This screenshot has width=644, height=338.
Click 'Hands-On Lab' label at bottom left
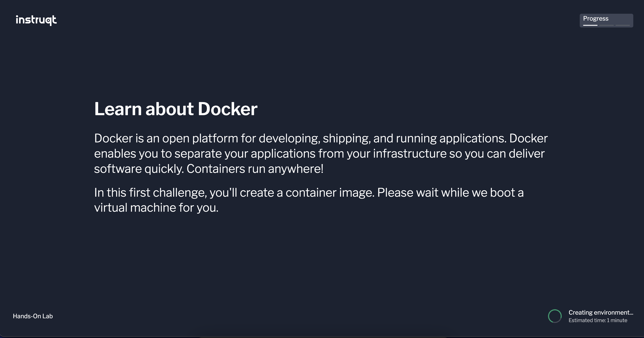point(33,316)
